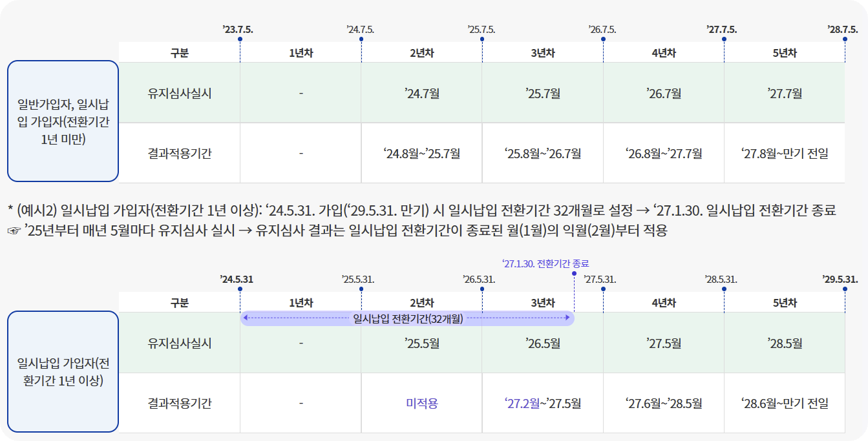Click the '27.2월~'27.5월 period cell
This screenshot has width=868, height=441.
[542, 404]
